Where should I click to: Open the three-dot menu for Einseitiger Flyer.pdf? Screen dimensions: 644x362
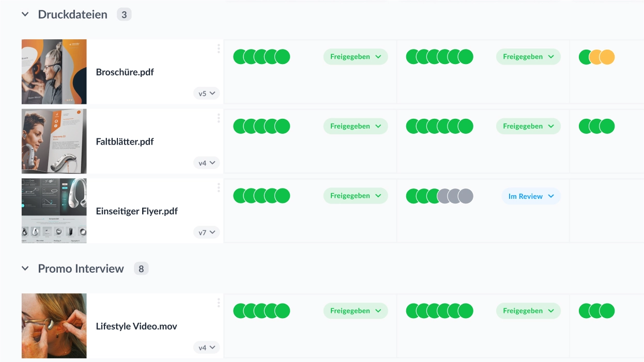tap(219, 187)
